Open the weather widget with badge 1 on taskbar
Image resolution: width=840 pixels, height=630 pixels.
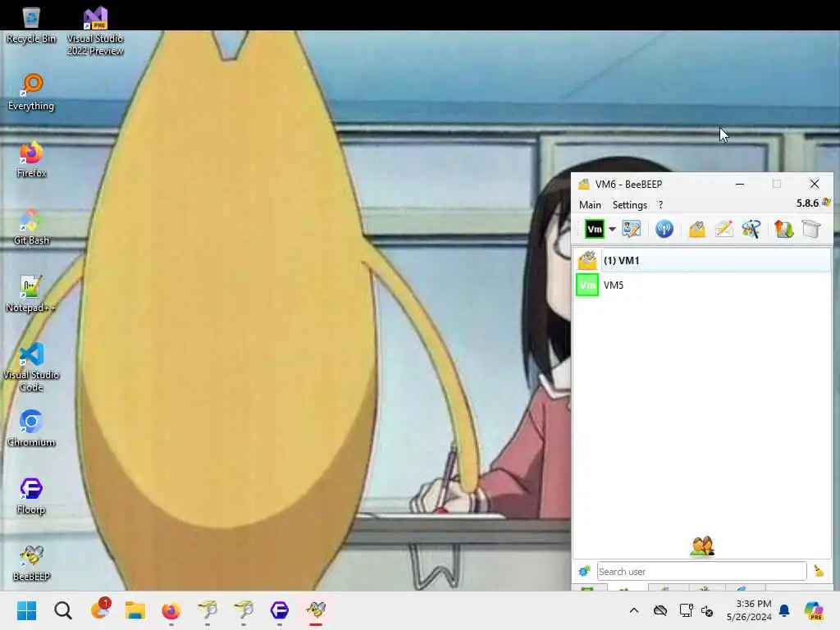[x=100, y=609]
